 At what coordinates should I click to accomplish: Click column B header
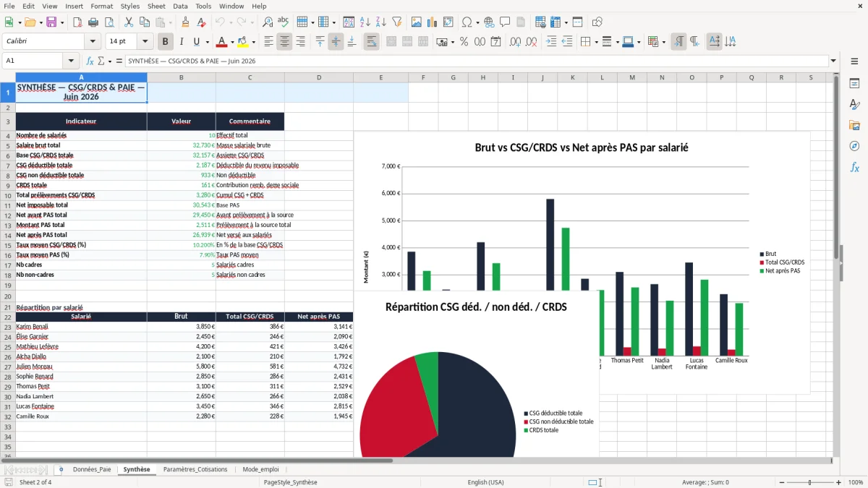pos(181,77)
